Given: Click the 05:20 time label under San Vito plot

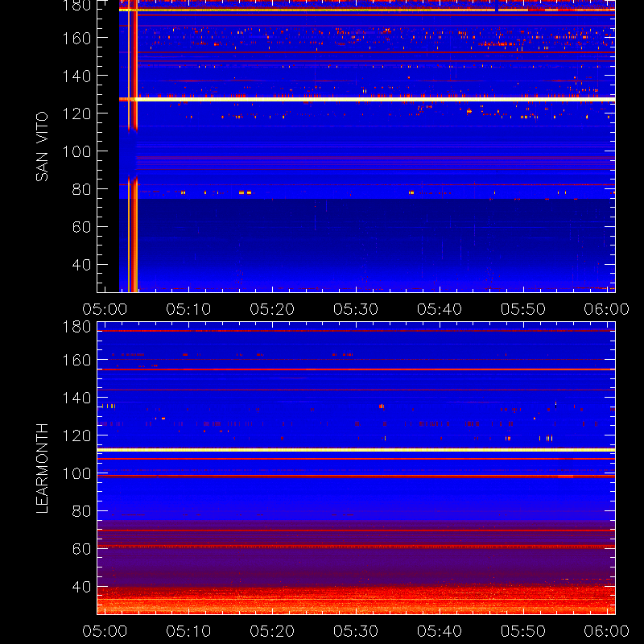Looking at the screenshot, I should [x=272, y=309].
